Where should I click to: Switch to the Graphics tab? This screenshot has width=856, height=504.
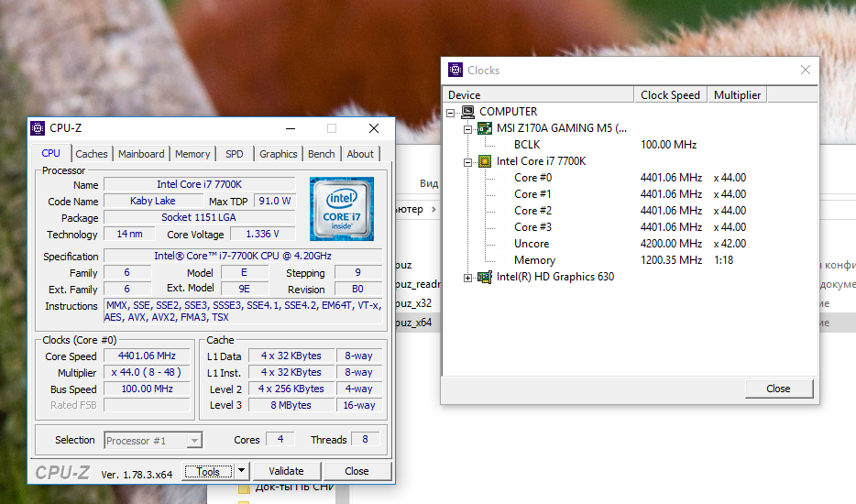click(278, 154)
